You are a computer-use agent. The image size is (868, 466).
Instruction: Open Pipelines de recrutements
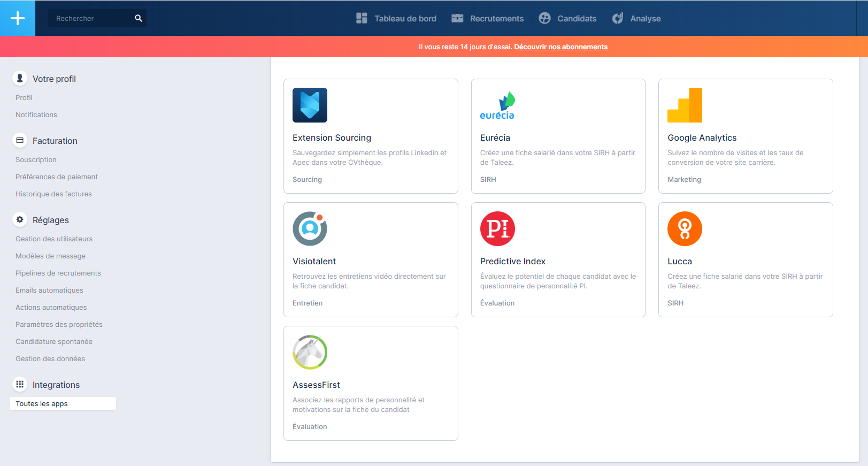[x=58, y=273]
